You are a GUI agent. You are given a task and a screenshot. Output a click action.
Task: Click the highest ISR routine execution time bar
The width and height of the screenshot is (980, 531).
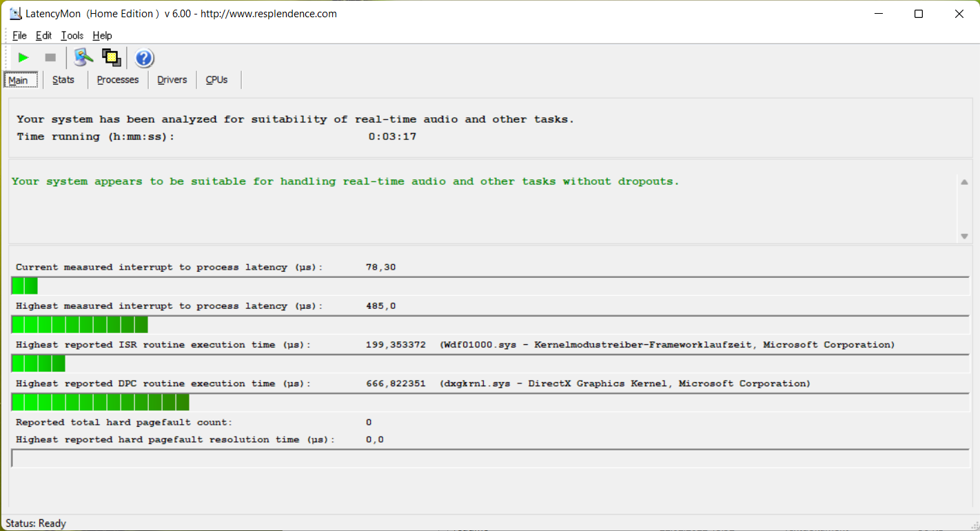490,363
